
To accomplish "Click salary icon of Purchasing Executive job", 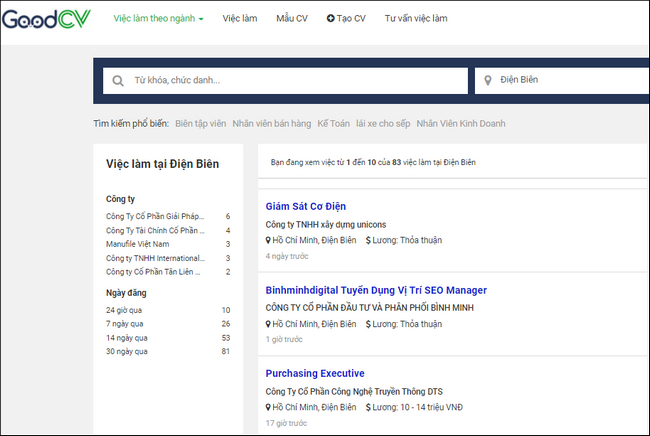I will 366,407.
